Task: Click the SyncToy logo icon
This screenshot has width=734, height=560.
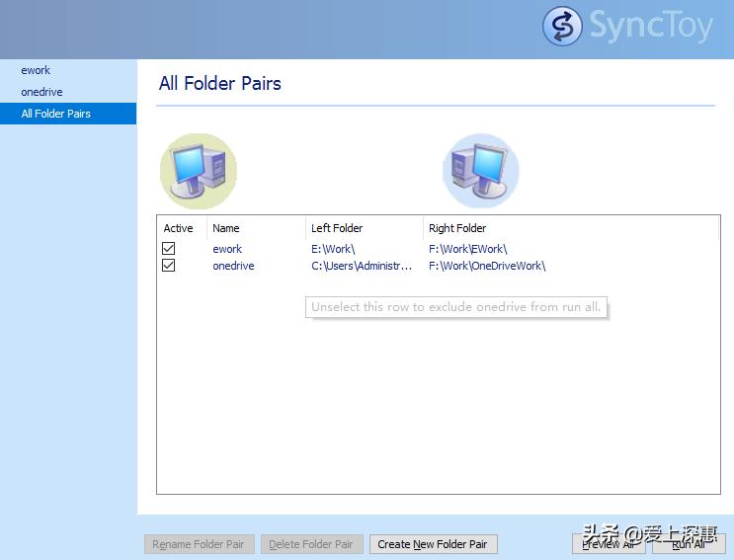Action: click(x=562, y=26)
